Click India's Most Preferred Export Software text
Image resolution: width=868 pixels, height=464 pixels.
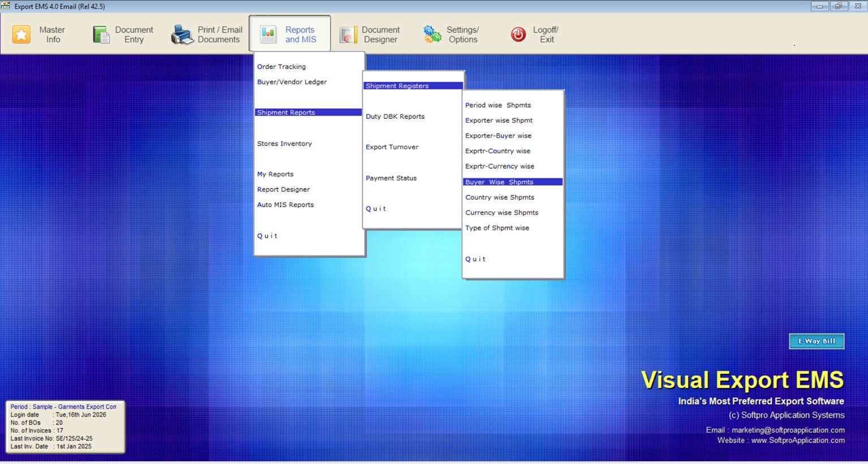[761, 401]
